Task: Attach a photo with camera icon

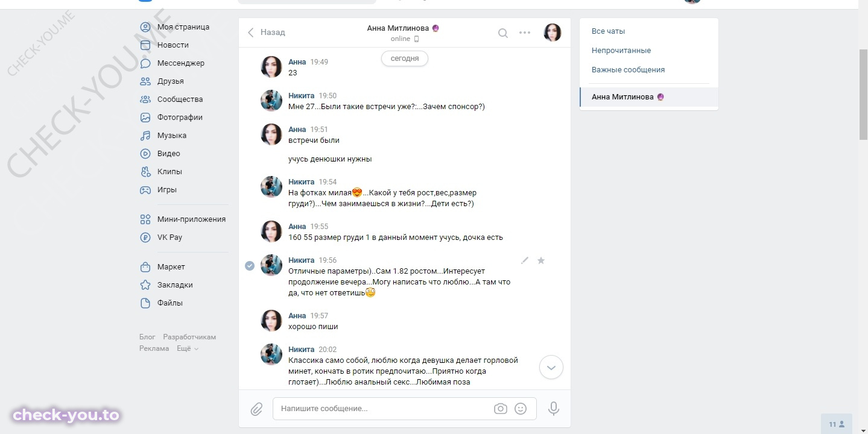Action: [x=501, y=409]
